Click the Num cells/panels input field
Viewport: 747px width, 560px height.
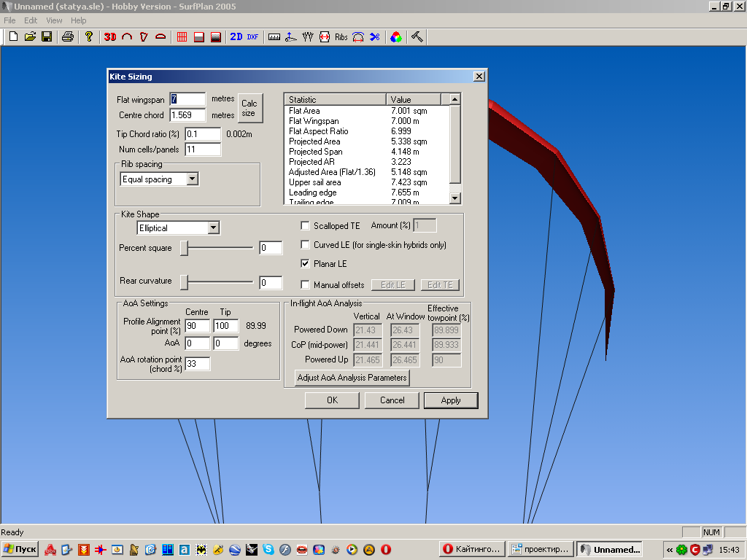(203, 149)
